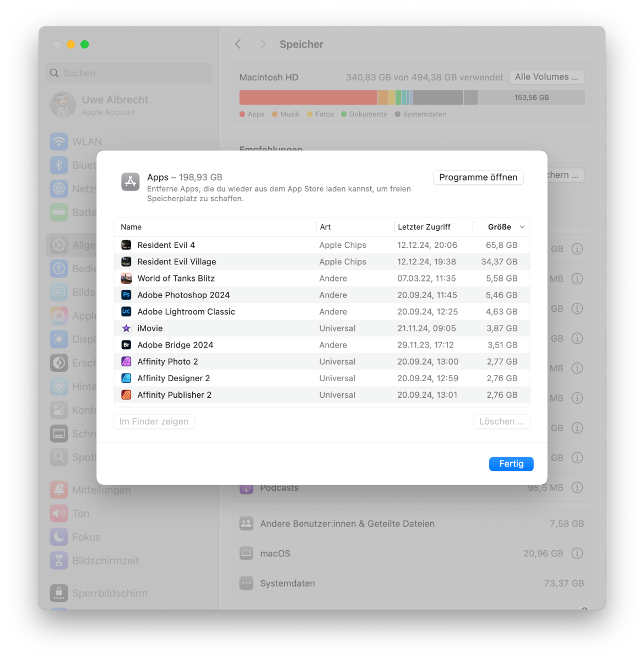This screenshot has height=661, width=644.
Task: Click the Systemdaten row in Speicher window
Action: 412,583
